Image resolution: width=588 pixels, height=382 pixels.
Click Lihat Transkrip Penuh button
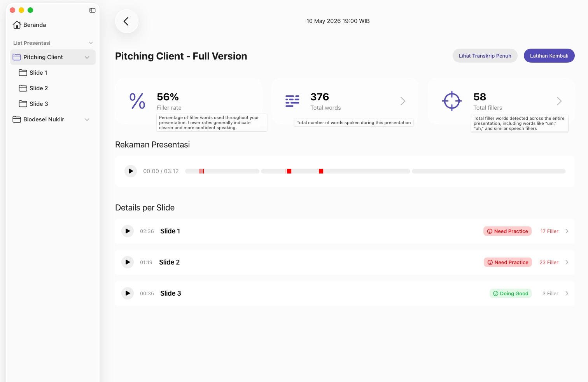(485, 56)
